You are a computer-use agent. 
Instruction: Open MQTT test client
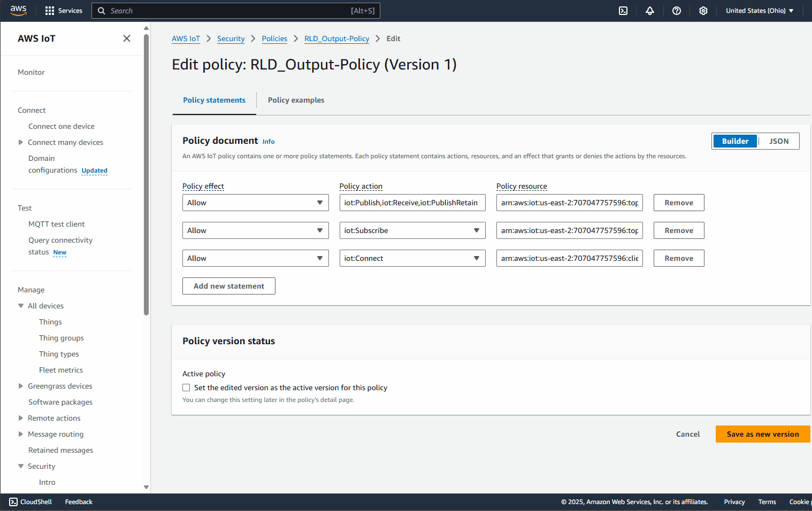click(56, 224)
